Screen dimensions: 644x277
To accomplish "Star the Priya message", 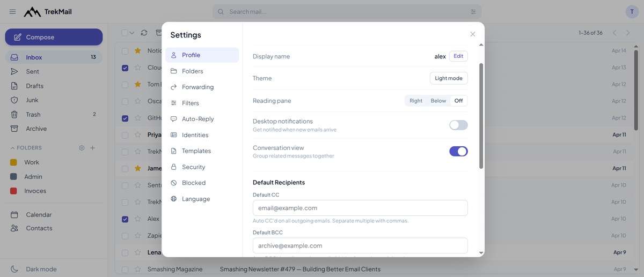I will (x=138, y=135).
